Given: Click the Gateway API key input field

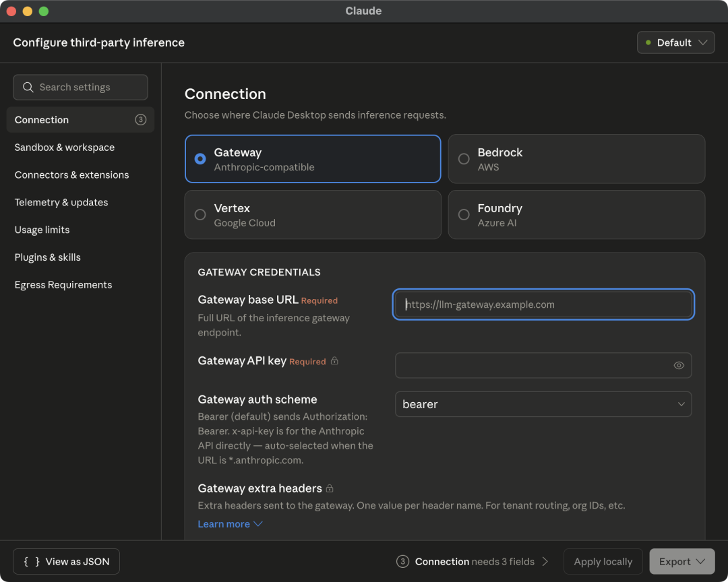Looking at the screenshot, I should click(543, 365).
